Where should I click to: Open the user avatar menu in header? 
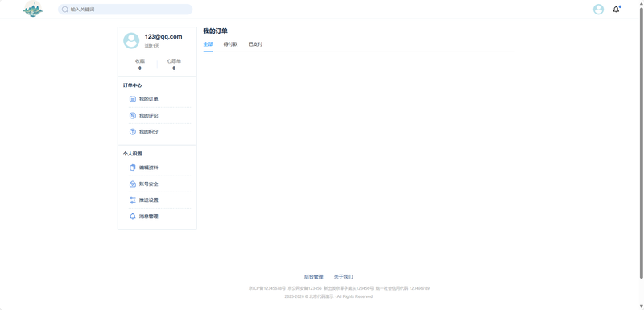click(598, 10)
